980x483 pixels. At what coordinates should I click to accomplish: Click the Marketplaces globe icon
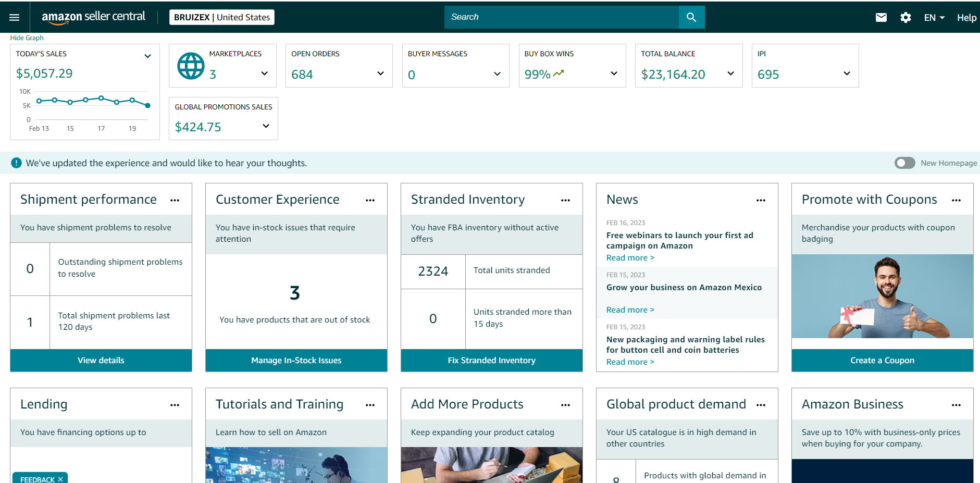[191, 66]
